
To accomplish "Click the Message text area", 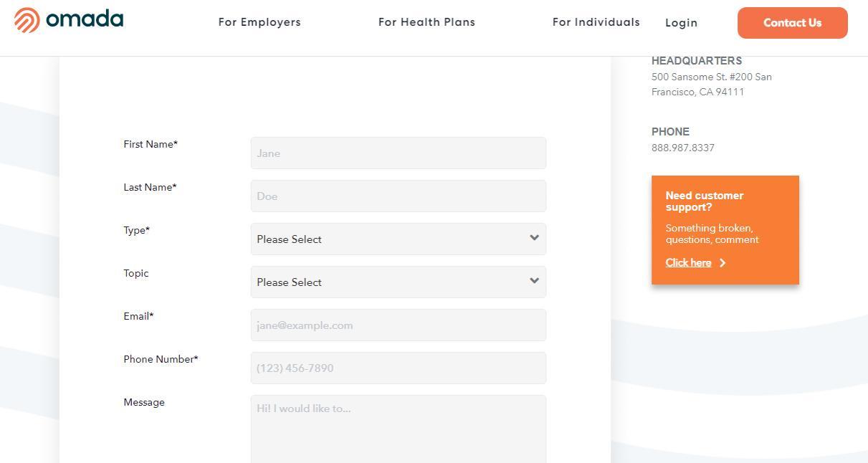I will pyautogui.click(x=398, y=426).
